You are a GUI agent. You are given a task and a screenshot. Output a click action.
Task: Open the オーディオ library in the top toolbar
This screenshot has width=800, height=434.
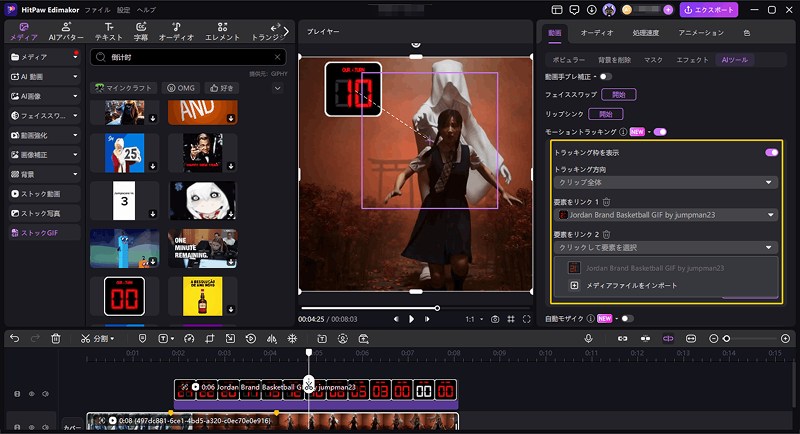pos(177,30)
